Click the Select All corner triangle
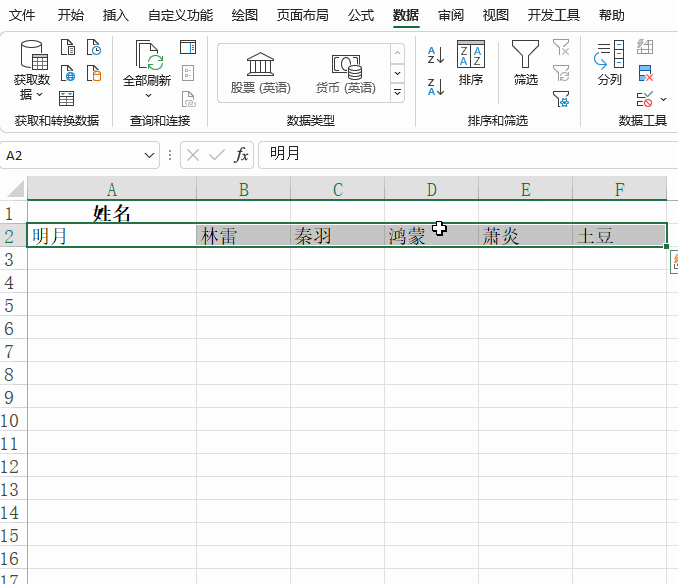The image size is (678, 584). pyautogui.click(x=15, y=189)
